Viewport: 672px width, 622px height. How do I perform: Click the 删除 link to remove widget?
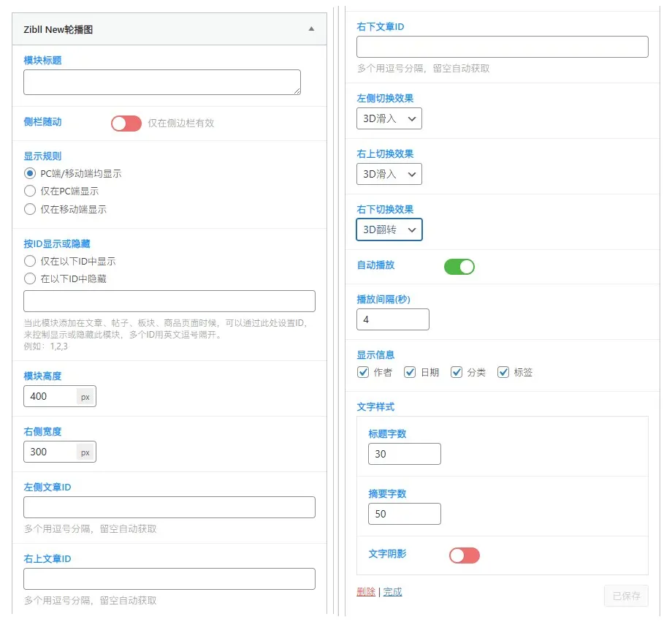pos(365,591)
